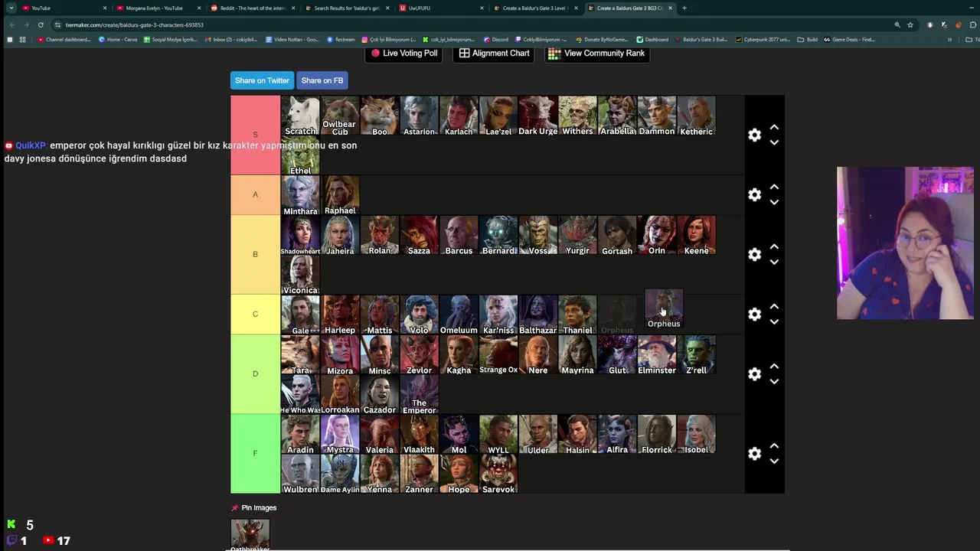Image resolution: width=980 pixels, height=551 pixels.
Task: Open settings gear for F tier row
Action: click(754, 453)
